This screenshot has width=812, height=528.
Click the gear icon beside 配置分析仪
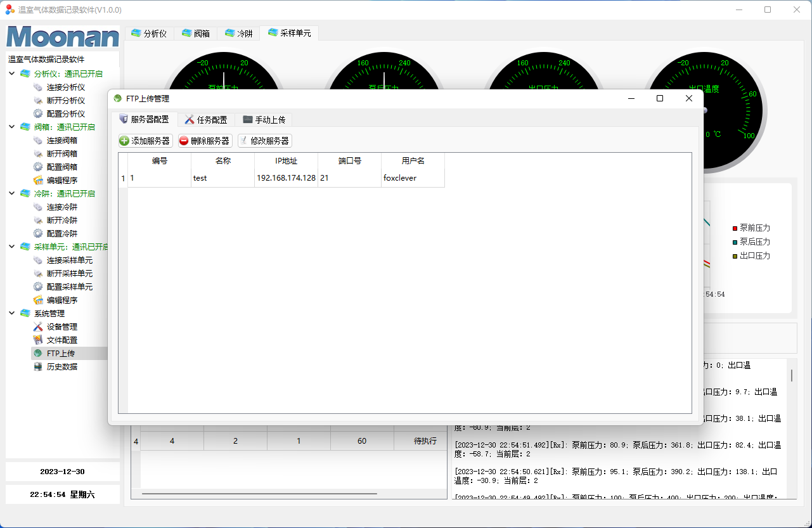[38, 113]
